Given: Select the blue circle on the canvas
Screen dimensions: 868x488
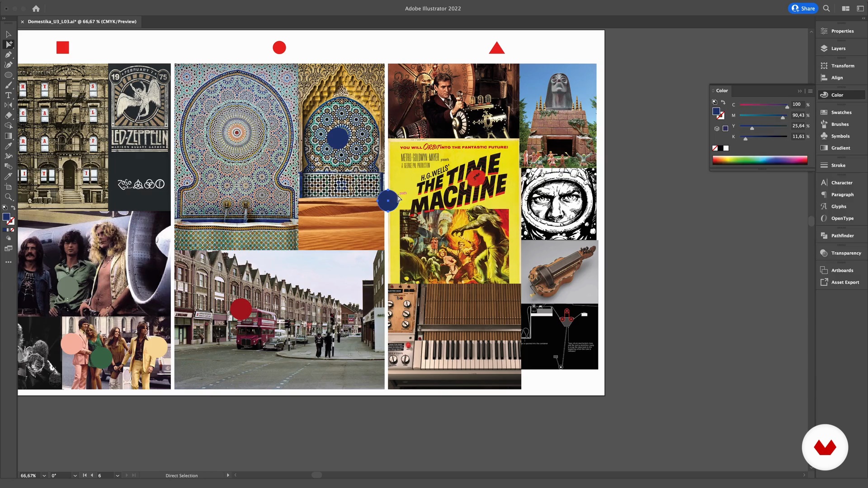Looking at the screenshot, I should click(x=387, y=201).
